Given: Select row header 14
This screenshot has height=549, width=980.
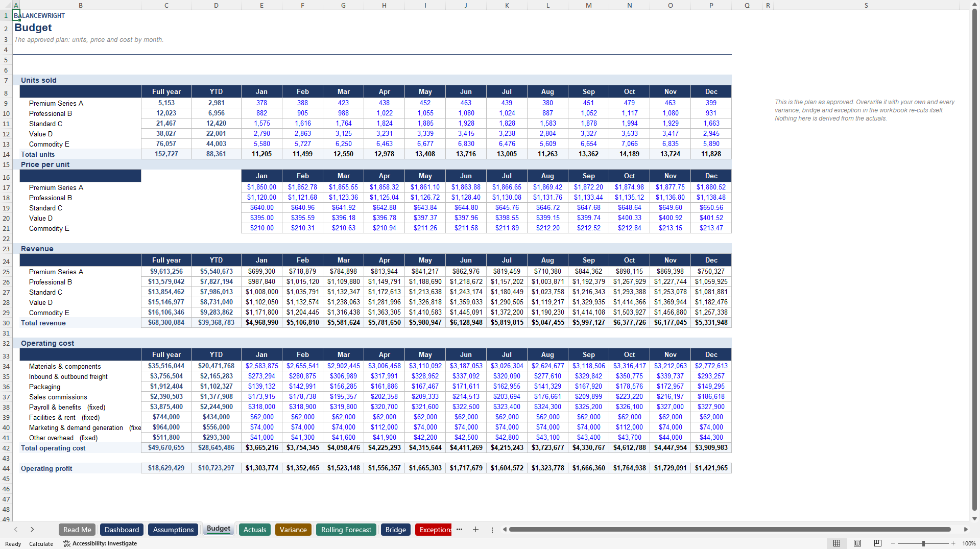Looking at the screenshot, I should [x=6, y=154].
